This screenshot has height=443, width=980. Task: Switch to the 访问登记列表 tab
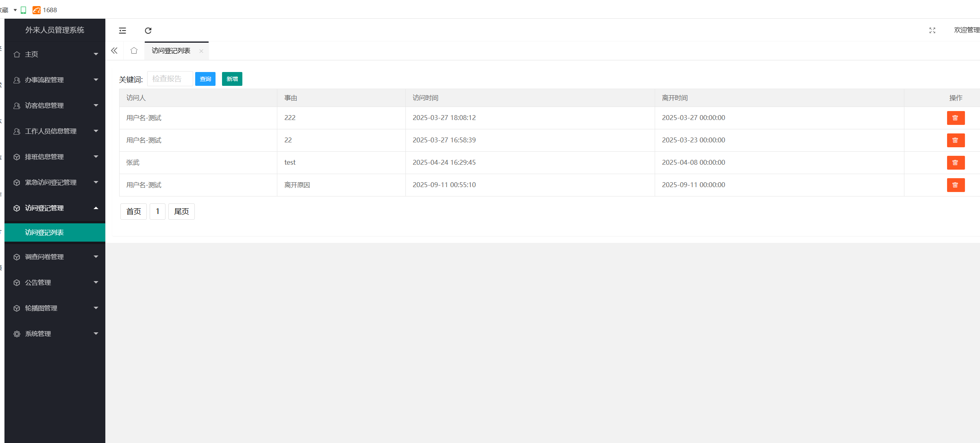(171, 51)
